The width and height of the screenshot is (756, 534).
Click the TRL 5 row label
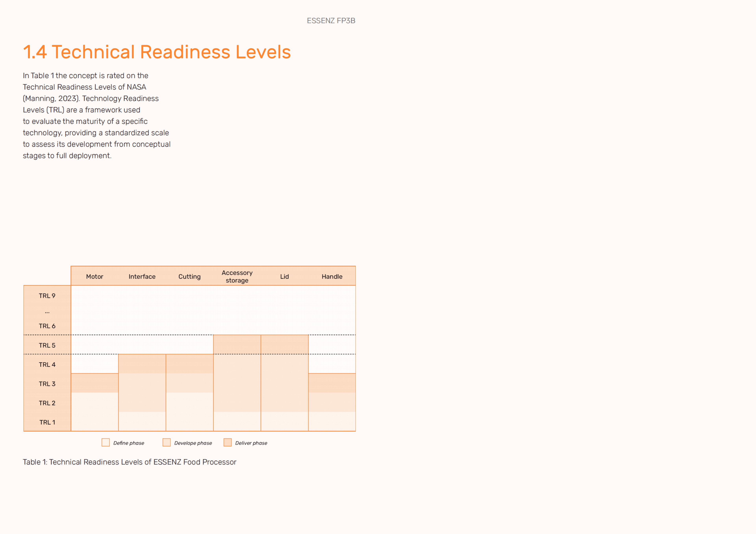pyautogui.click(x=47, y=346)
